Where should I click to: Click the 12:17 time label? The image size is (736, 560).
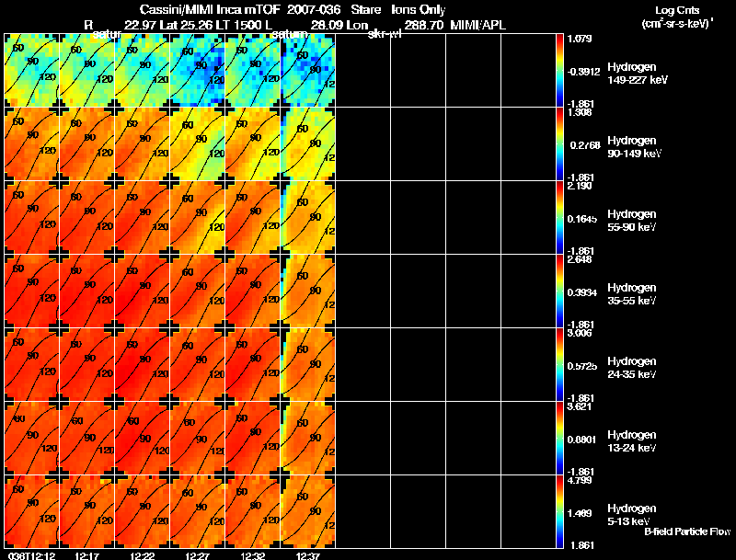86,555
